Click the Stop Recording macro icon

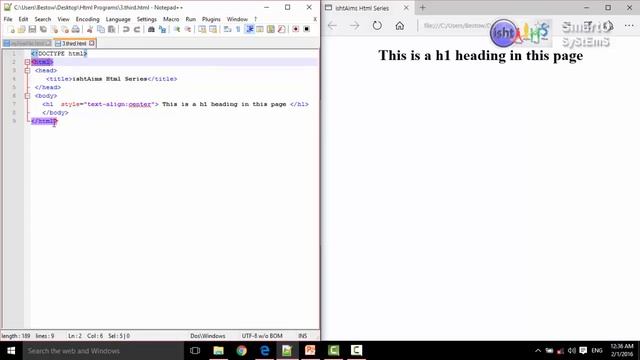point(307,29)
